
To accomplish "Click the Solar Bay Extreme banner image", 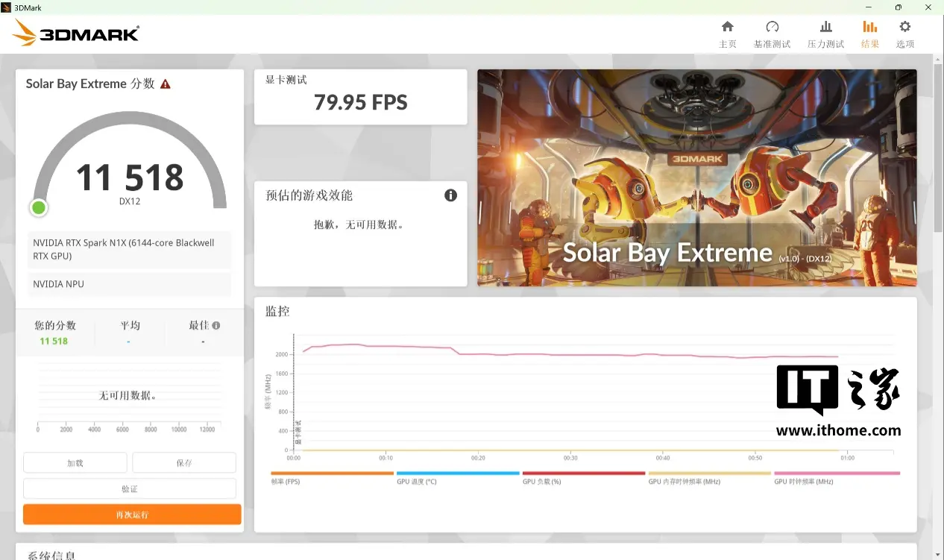I will [696, 177].
